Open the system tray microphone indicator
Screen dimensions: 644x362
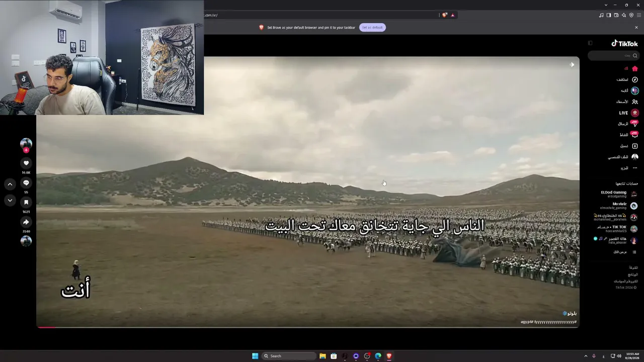point(594,356)
